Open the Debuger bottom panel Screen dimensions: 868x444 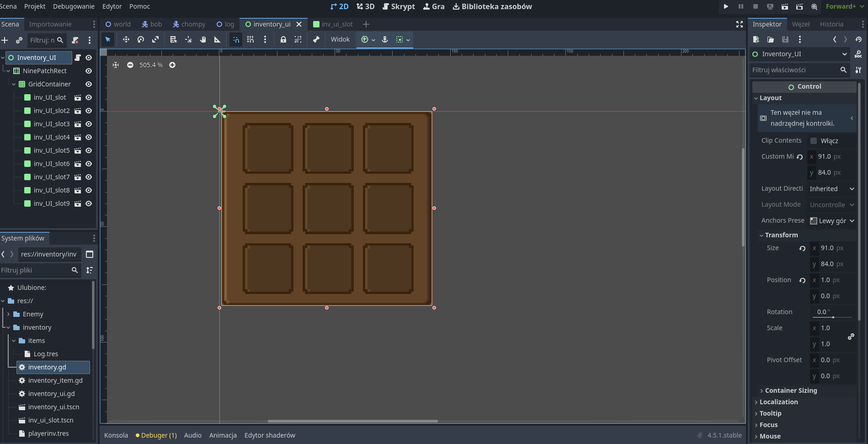[156, 435]
